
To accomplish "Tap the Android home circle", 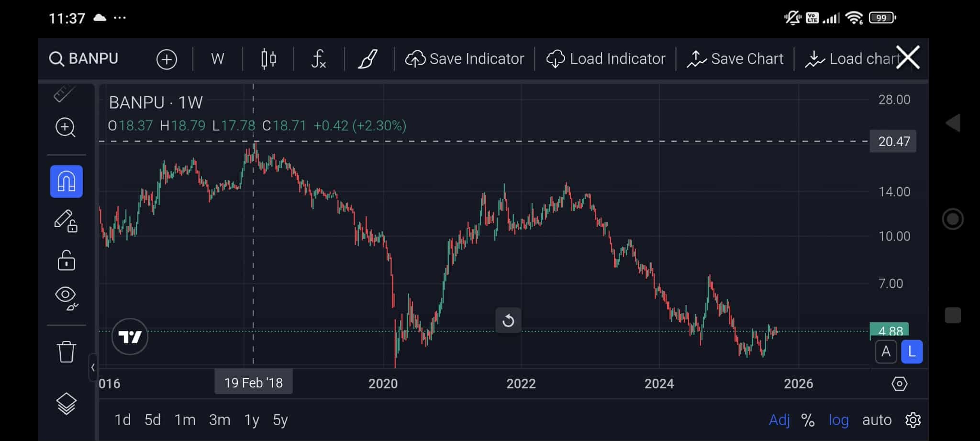I will coord(953,219).
